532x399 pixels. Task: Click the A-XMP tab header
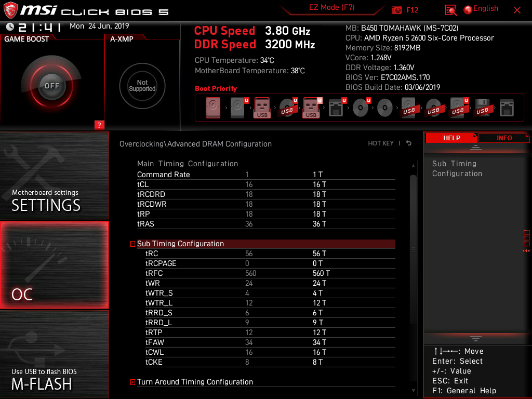[122, 39]
